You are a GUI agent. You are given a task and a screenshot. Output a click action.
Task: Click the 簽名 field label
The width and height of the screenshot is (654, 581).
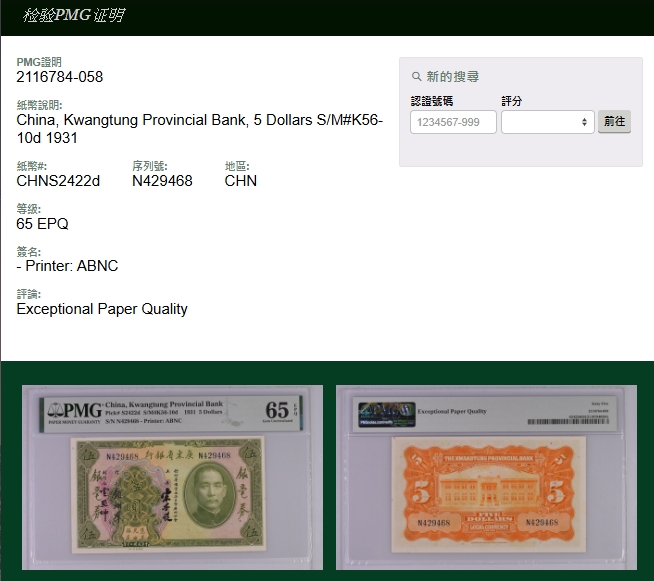click(28, 252)
